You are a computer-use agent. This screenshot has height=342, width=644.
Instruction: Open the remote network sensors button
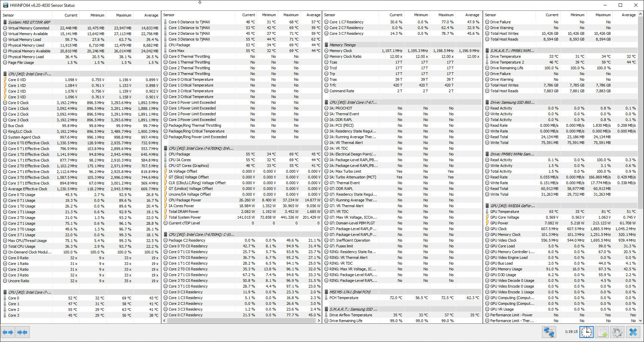(x=549, y=332)
